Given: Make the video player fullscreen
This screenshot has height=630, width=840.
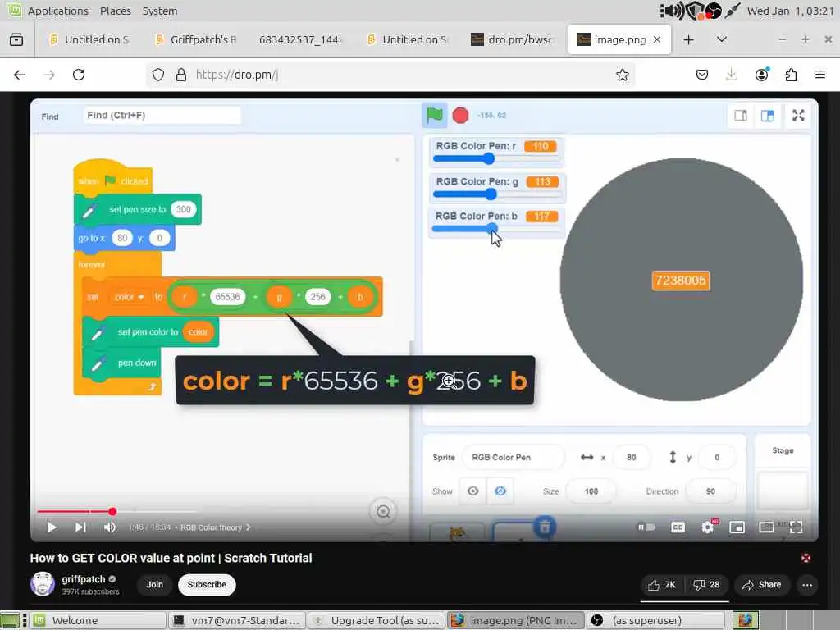Looking at the screenshot, I should [796, 527].
